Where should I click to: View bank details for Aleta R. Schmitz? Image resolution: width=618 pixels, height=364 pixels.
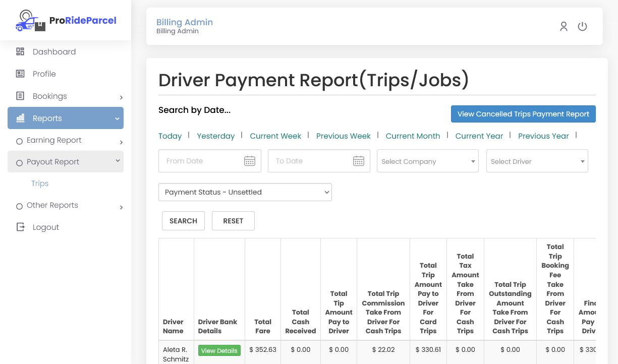(x=219, y=351)
